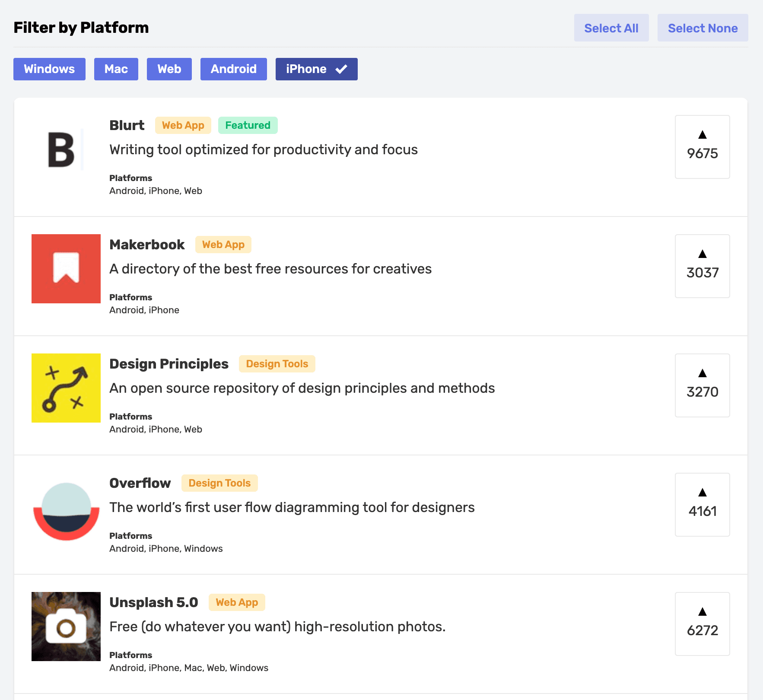Select the Unsplash 5.0 title
This screenshot has width=763, height=700.
[x=153, y=602]
